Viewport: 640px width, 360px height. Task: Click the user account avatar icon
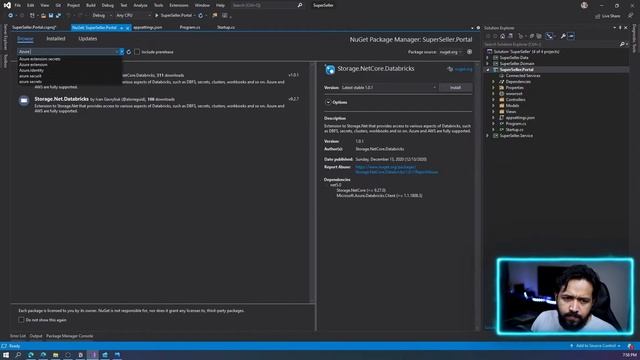click(584, 5)
